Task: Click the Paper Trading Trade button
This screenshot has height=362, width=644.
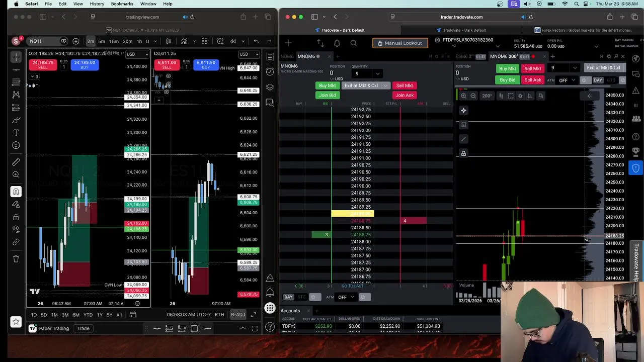Action: point(83,328)
